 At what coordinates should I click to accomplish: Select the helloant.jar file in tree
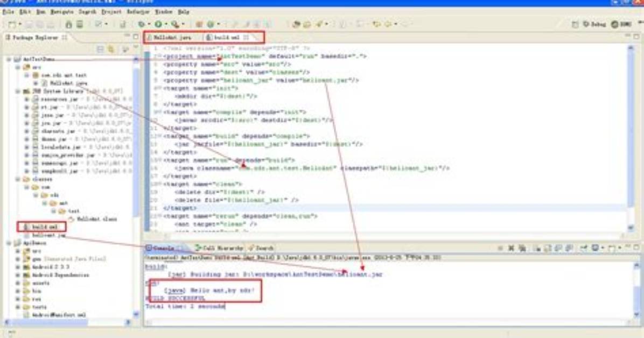[x=45, y=235]
